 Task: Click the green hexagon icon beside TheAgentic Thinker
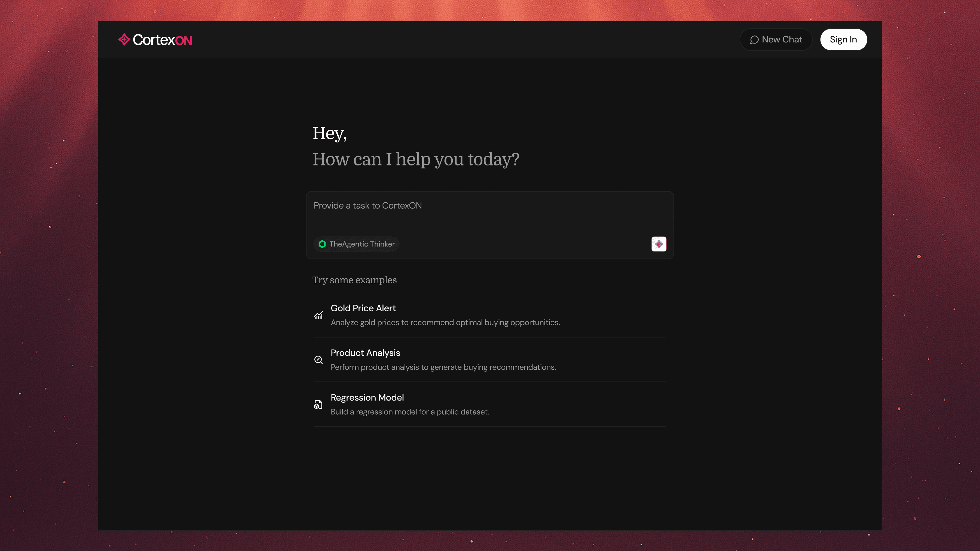click(322, 244)
